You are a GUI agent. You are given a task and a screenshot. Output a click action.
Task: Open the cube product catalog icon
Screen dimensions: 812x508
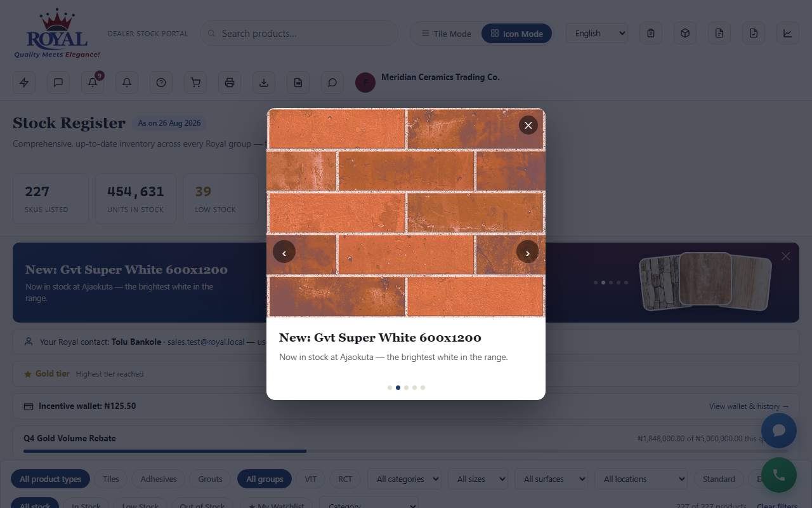(x=685, y=33)
